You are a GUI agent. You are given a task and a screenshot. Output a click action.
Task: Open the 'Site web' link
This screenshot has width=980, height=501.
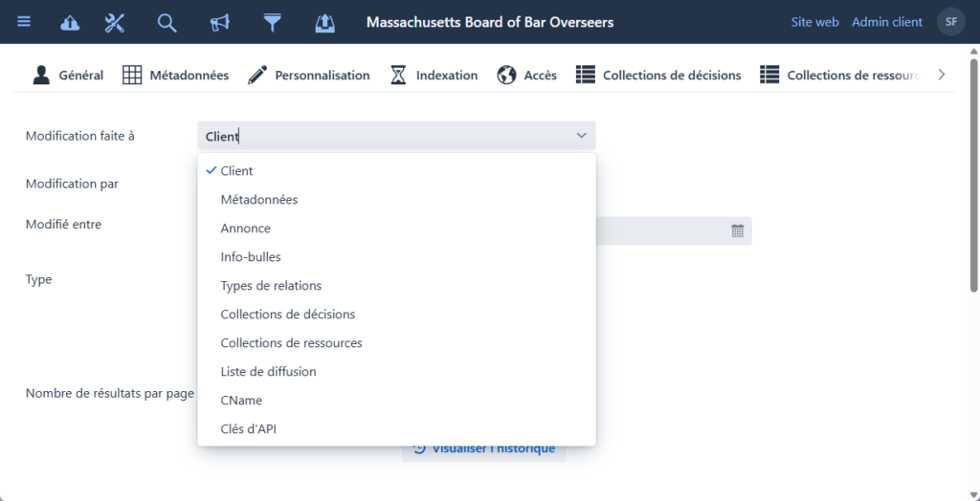click(814, 22)
